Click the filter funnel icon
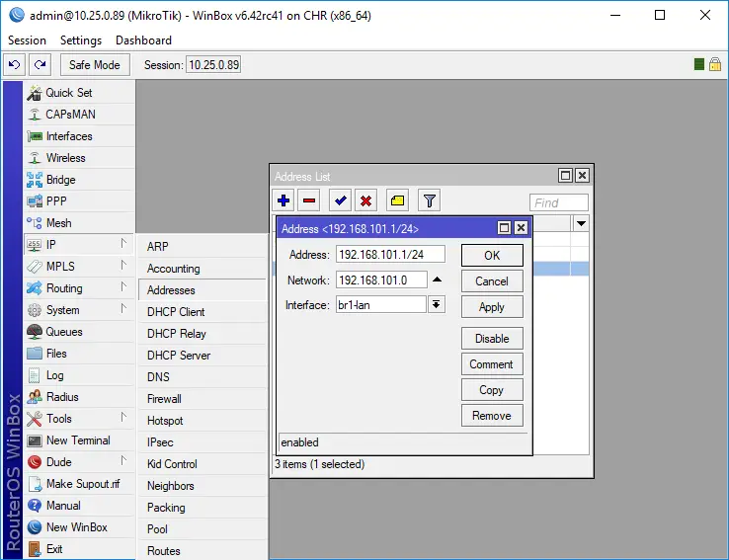 [x=429, y=200]
